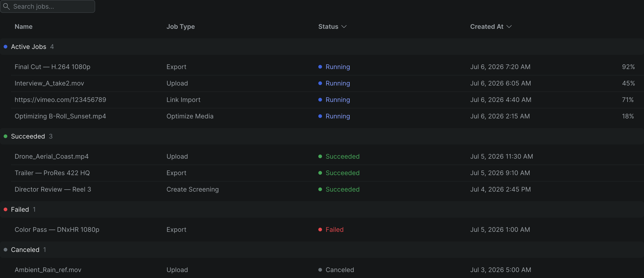Click Succeeded status of Drone_Aerial_Coast.mp4
Viewport: 644px width, 278px height.
[339, 157]
